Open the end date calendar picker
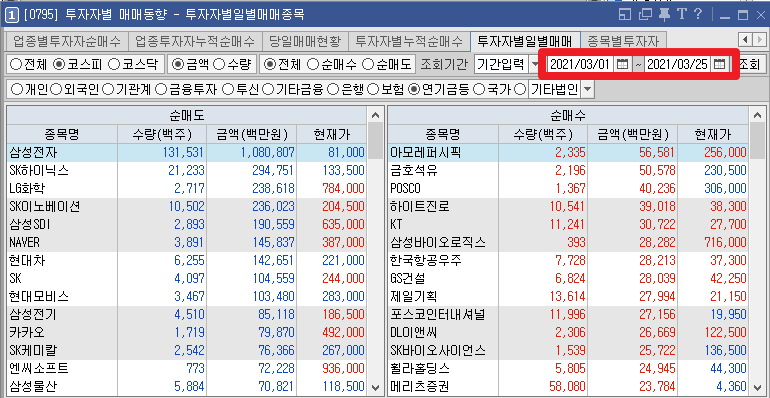 point(719,64)
